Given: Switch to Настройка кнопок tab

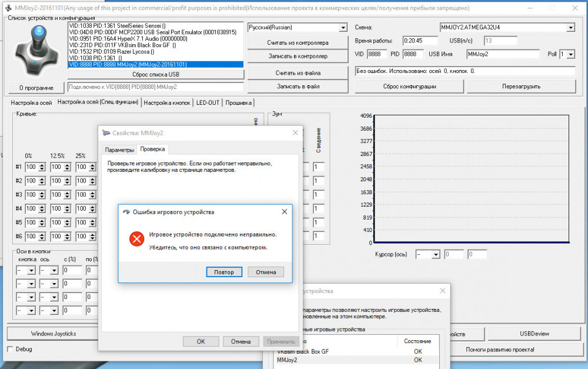Looking at the screenshot, I should tap(167, 102).
